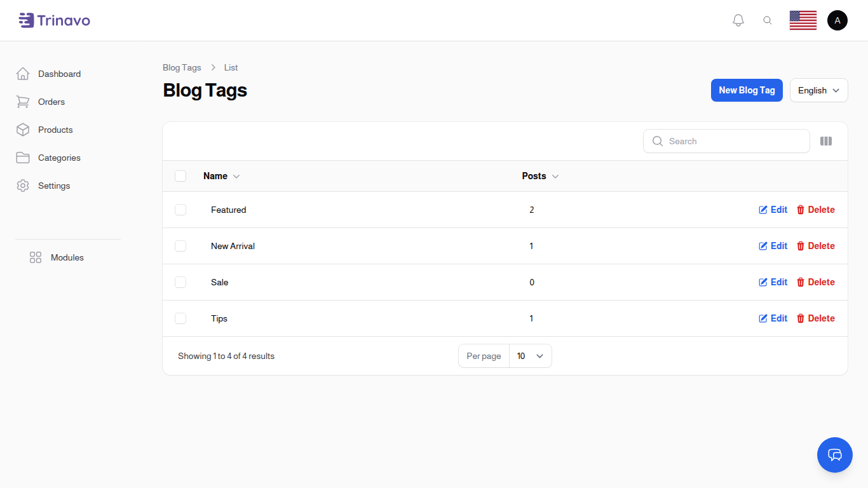Edit the New Arrival tag
The image size is (868, 488).
(x=773, y=246)
